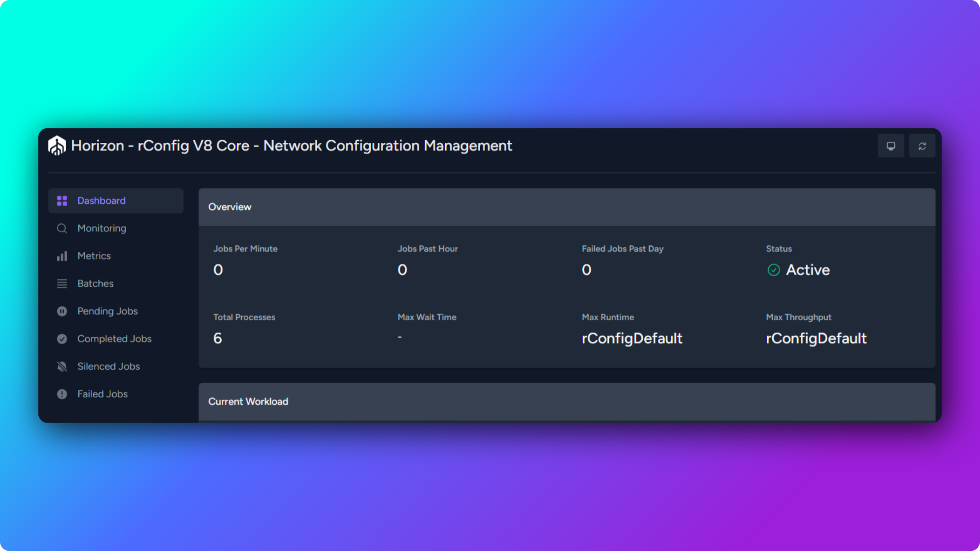Click the Silenced Jobs muted bell icon
Viewport: 980px width, 551px height.
click(x=62, y=367)
